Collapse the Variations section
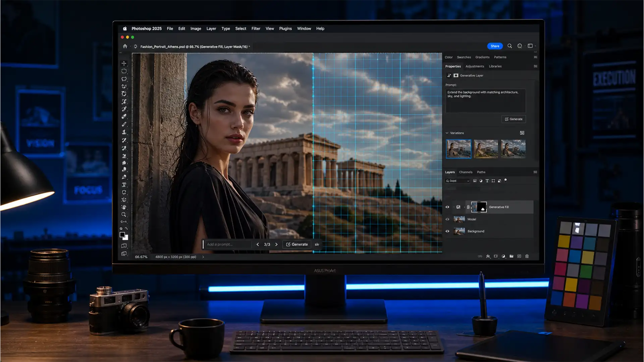 pyautogui.click(x=447, y=133)
